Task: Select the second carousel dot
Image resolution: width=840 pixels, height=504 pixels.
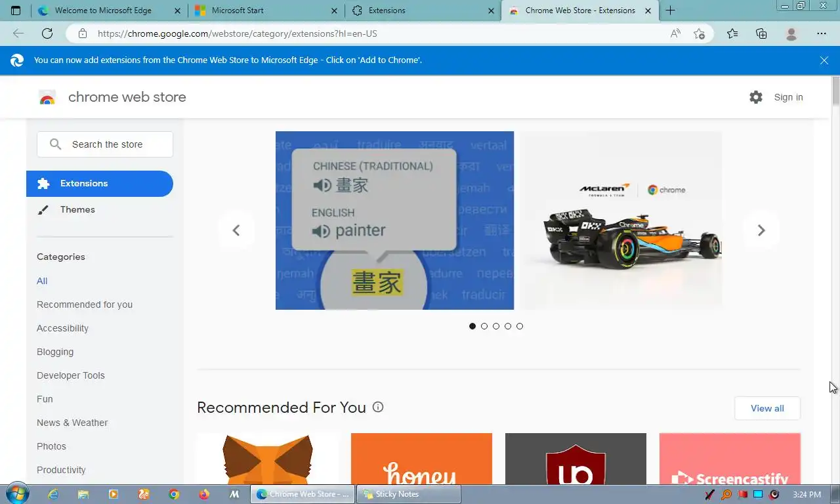Action: point(484,326)
